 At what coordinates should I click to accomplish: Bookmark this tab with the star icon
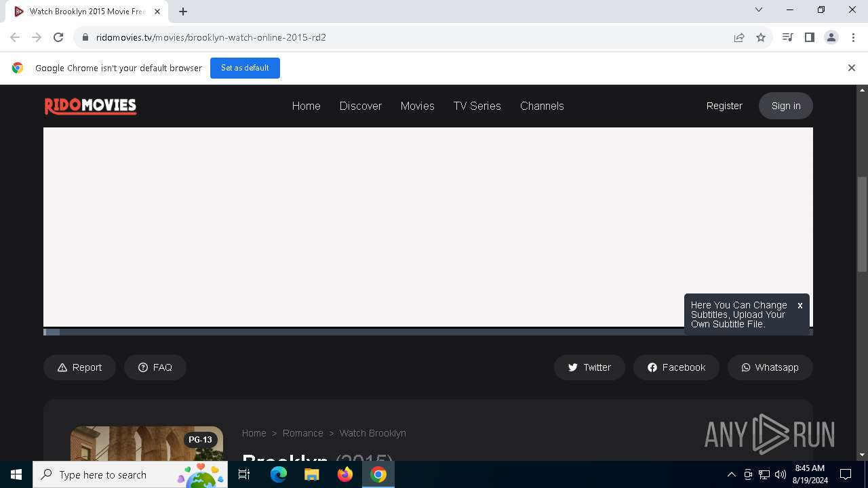[761, 37]
